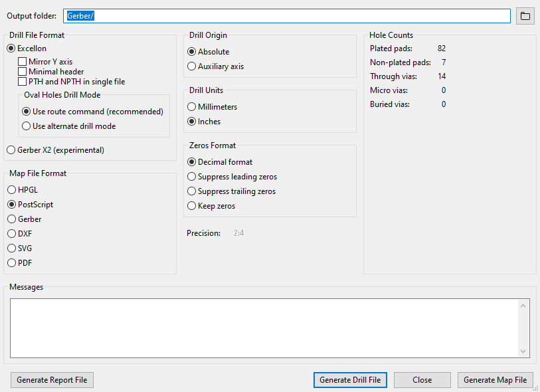This screenshot has width=540, height=392.
Task: Click the Messages scrollbar up arrow
Action: tap(523, 306)
